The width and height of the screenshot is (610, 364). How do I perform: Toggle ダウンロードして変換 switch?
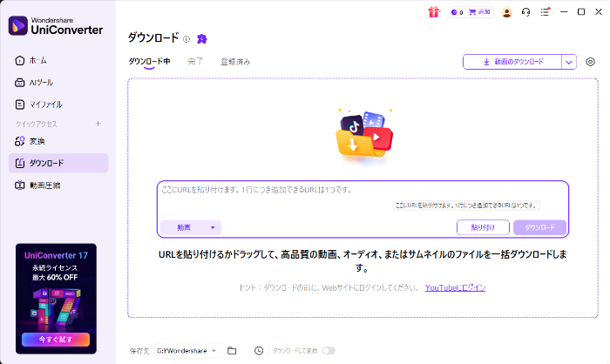(329, 351)
